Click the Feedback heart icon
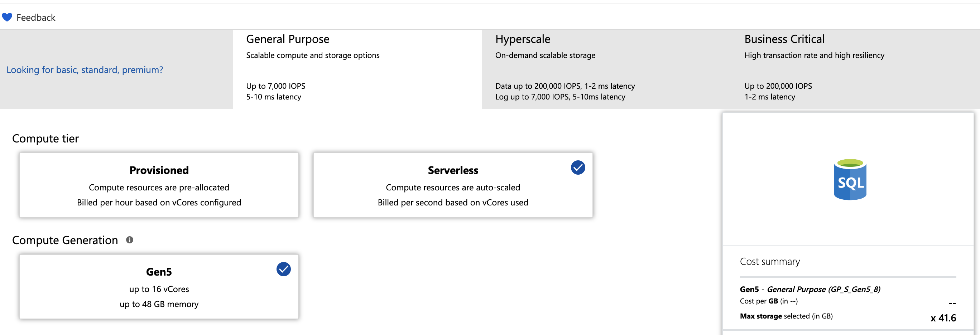 pos(7,17)
